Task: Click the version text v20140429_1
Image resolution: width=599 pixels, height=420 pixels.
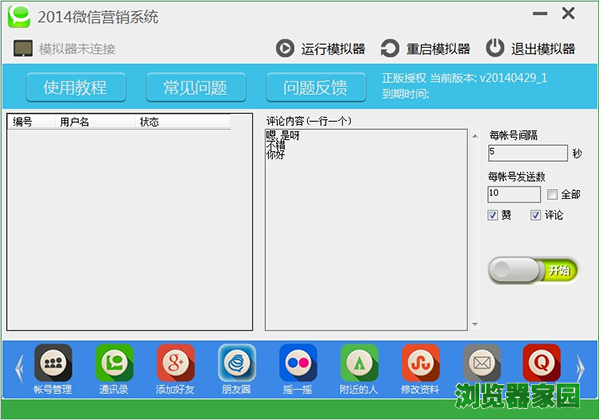Action: (x=513, y=78)
